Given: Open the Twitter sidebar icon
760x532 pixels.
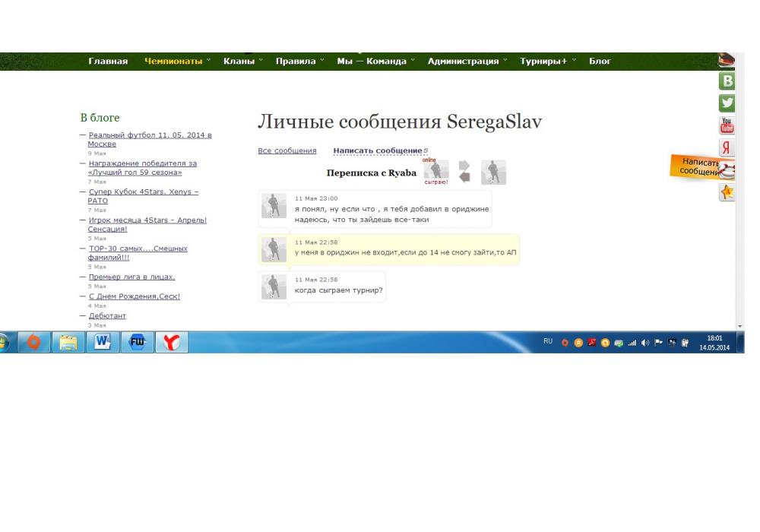Looking at the screenshot, I should click(x=728, y=103).
